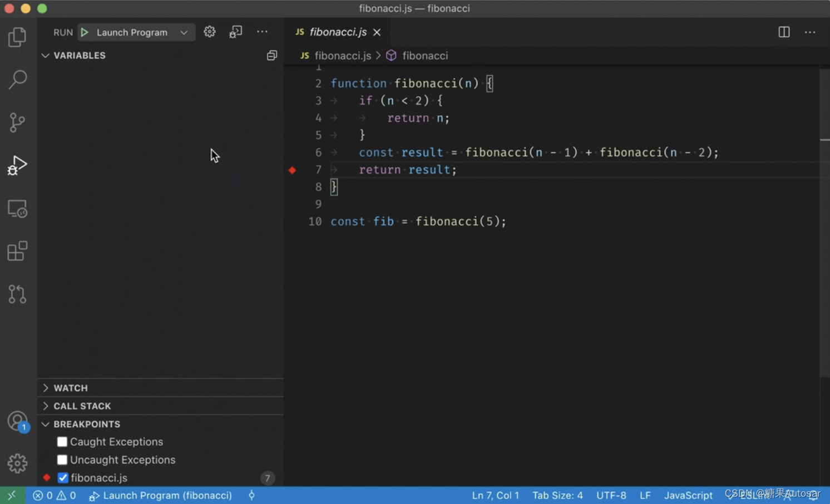Show errors and warnings in status bar
Viewport: 830px width, 504px height.
tap(54, 495)
